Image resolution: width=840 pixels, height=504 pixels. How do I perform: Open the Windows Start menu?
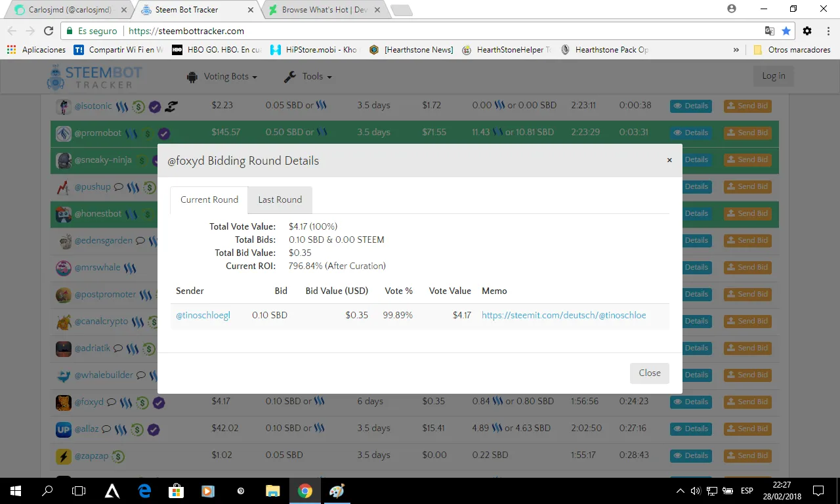pos(16,490)
